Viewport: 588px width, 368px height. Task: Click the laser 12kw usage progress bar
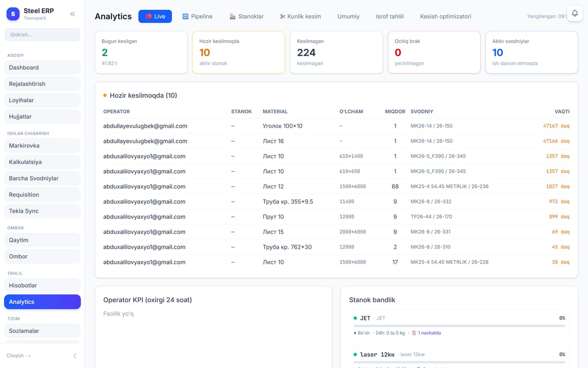[x=459, y=362]
